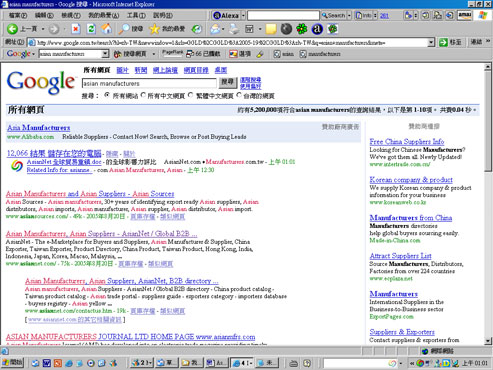Open the Tools menu in menu bar
The width and height of the screenshot is (493, 370).
(x=136, y=15)
